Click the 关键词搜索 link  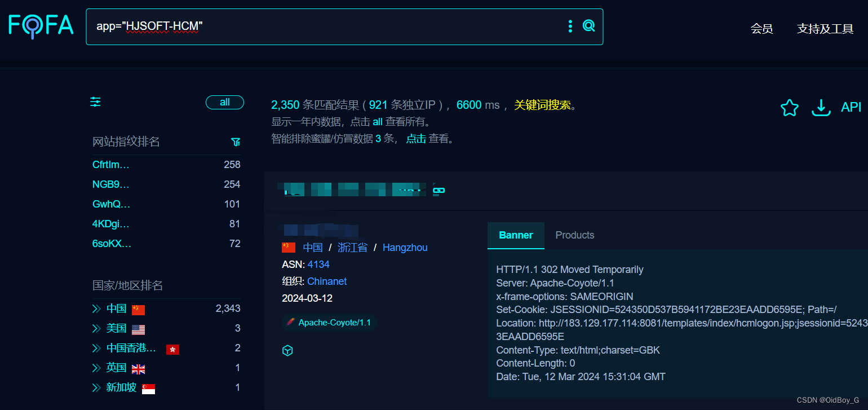pyautogui.click(x=542, y=105)
